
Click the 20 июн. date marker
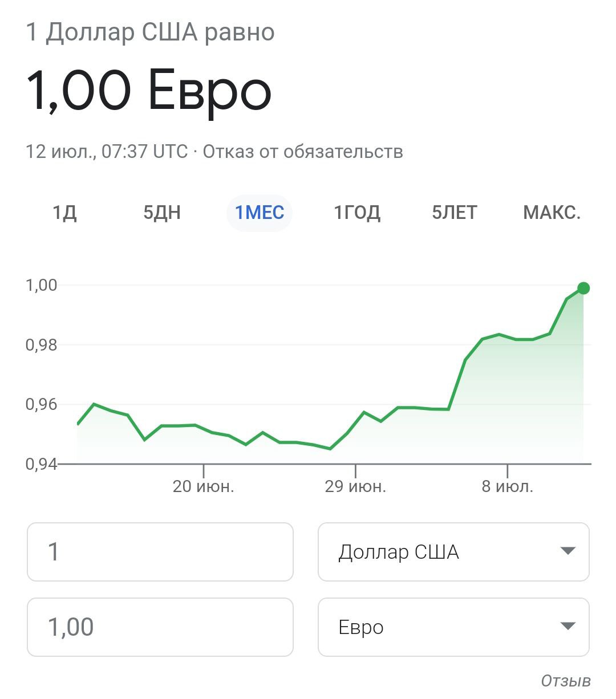204,486
